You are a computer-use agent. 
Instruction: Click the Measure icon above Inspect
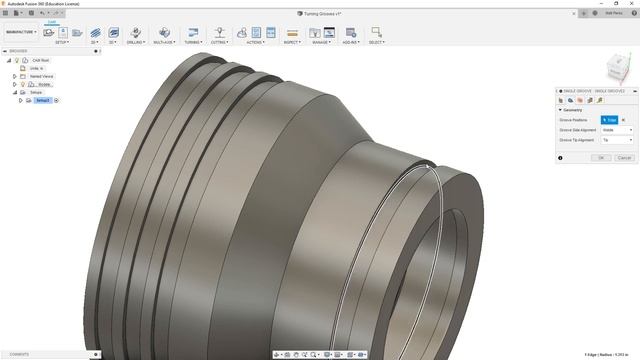[x=292, y=33]
